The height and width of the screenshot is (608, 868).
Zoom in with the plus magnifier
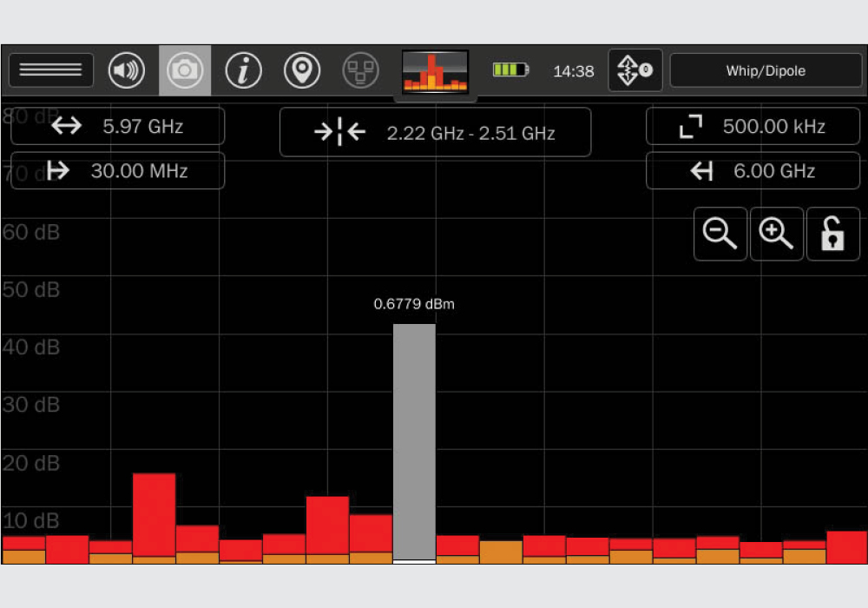point(777,235)
